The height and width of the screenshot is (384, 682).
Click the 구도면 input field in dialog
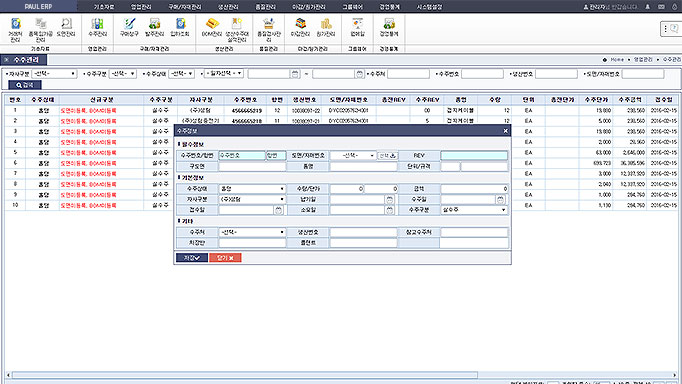tap(252, 166)
